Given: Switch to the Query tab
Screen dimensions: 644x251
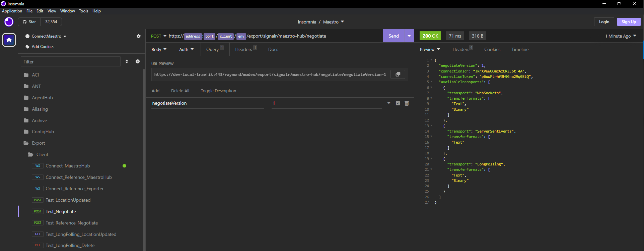Looking at the screenshot, I should point(215,49).
